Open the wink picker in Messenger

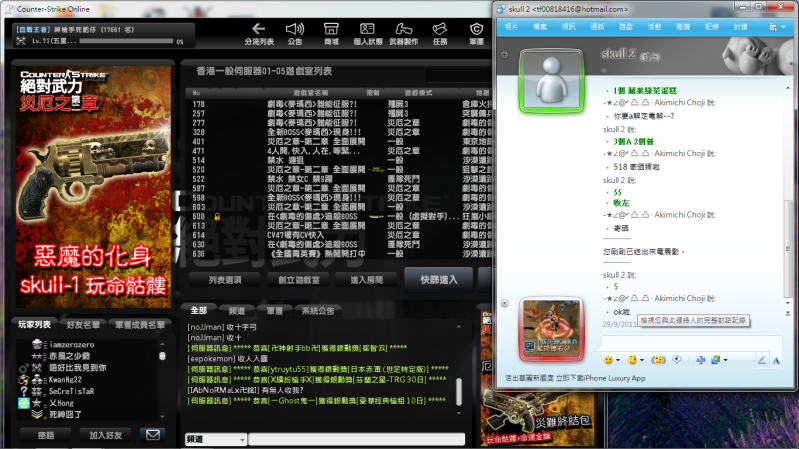[632, 360]
